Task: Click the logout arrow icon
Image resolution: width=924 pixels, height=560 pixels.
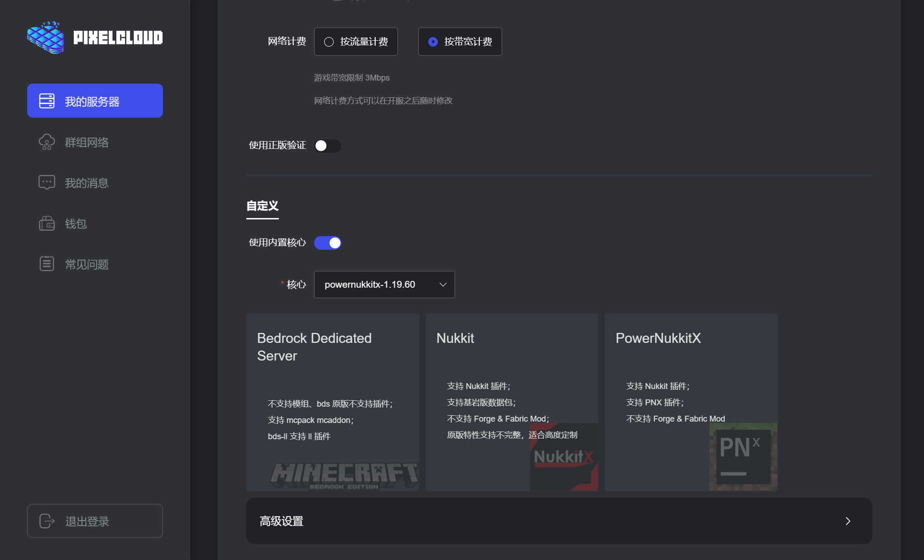Action: click(x=47, y=521)
